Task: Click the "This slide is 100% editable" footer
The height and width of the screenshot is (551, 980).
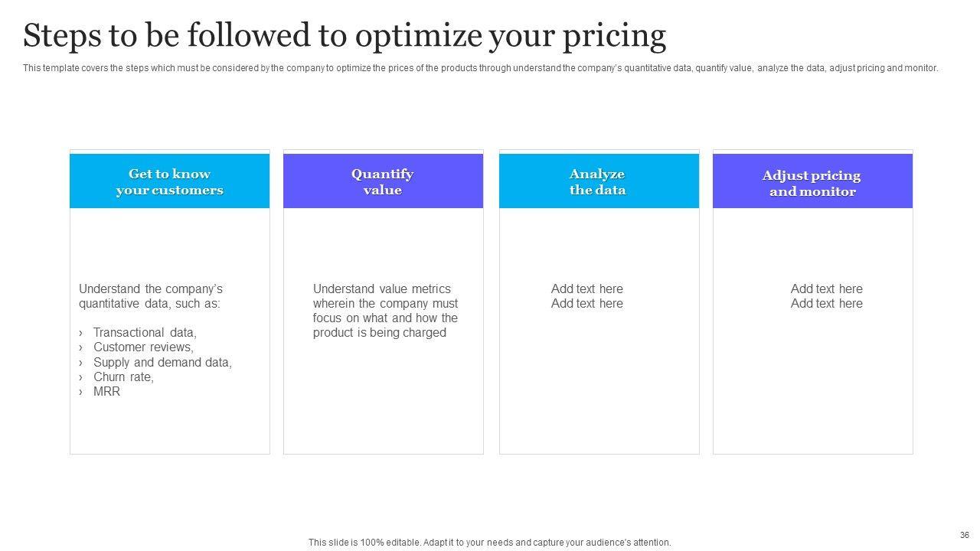Action: click(x=489, y=543)
